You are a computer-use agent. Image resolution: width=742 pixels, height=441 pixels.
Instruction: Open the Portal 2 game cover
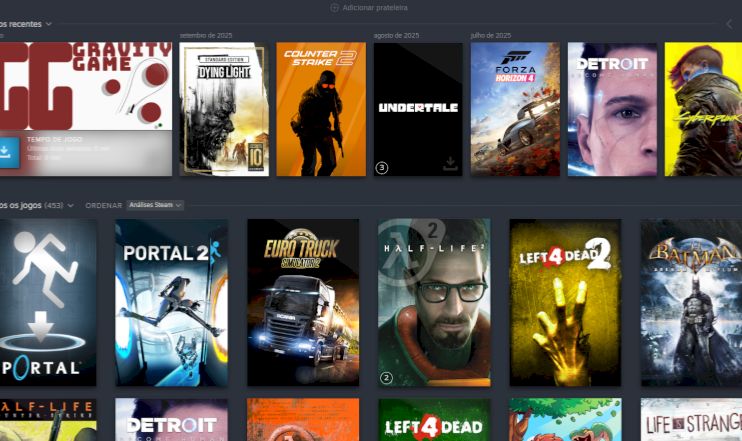point(171,302)
